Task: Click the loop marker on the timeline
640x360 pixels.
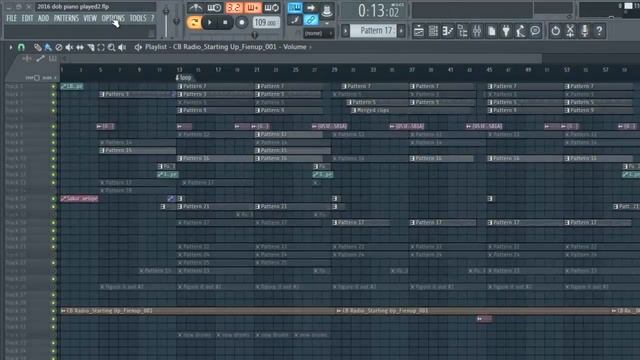Action: [x=184, y=78]
